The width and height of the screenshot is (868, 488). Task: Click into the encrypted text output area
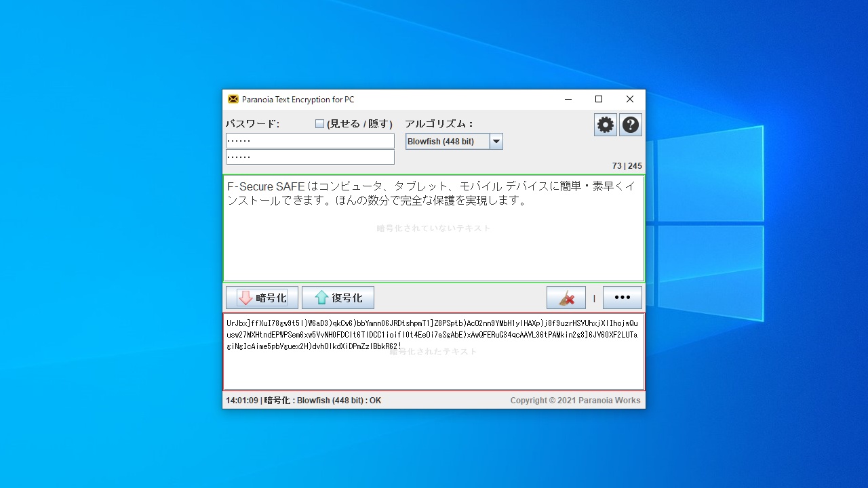(x=434, y=352)
